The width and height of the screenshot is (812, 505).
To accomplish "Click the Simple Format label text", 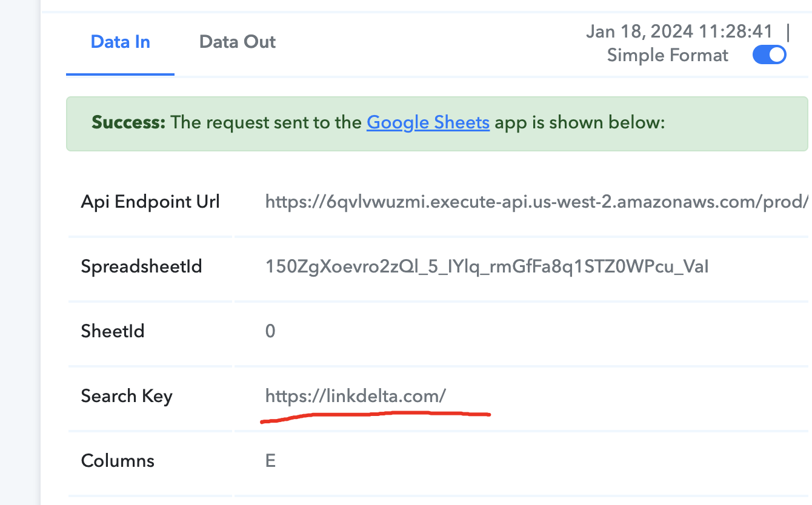I will pyautogui.click(x=667, y=55).
